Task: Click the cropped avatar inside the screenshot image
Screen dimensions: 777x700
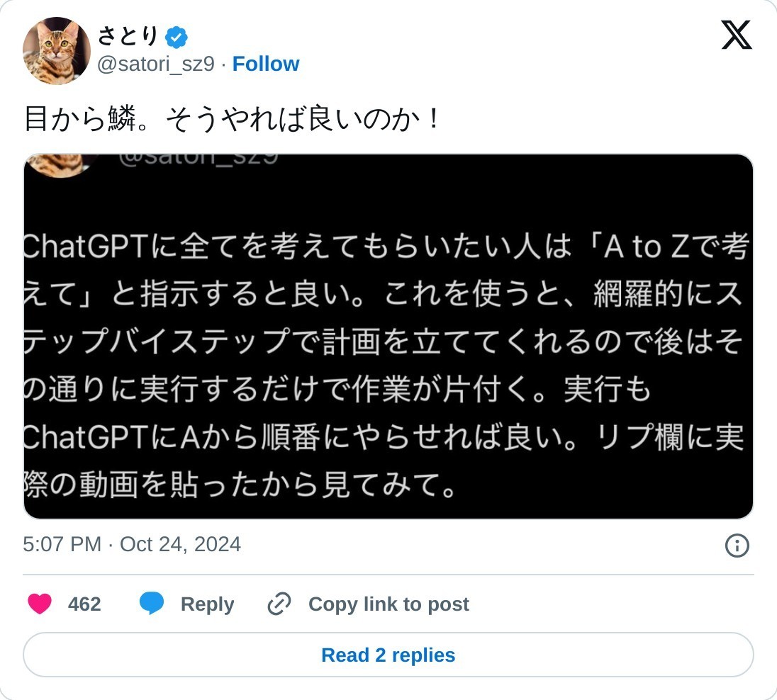Action: click(60, 164)
